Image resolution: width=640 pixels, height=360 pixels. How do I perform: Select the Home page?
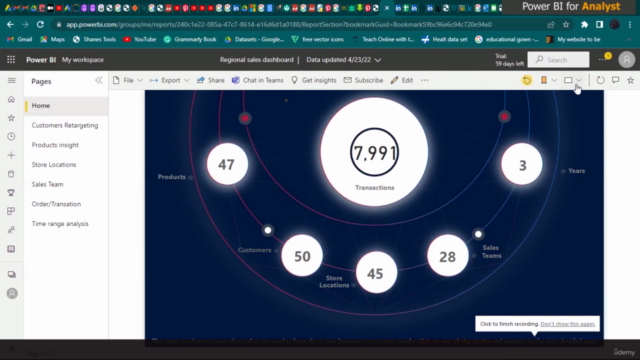click(66, 106)
